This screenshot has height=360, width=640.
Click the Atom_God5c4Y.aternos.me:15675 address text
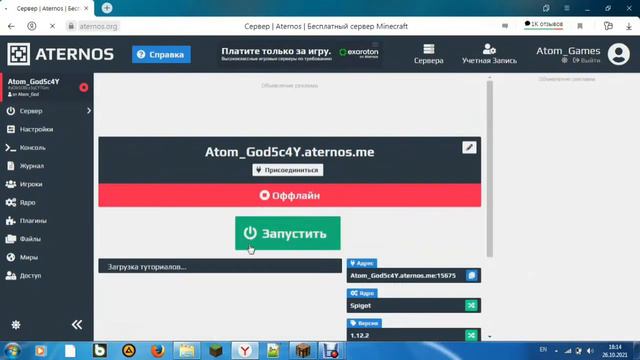coord(403,276)
